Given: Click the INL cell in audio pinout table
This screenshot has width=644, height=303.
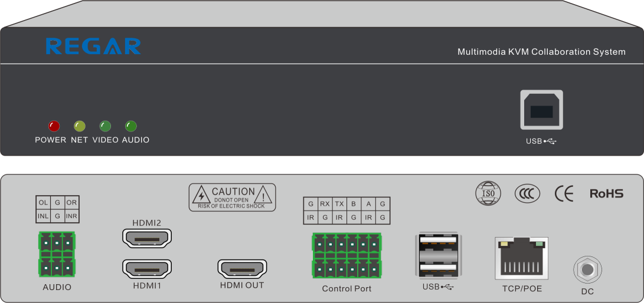Looking at the screenshot, I should pos(43,216).
